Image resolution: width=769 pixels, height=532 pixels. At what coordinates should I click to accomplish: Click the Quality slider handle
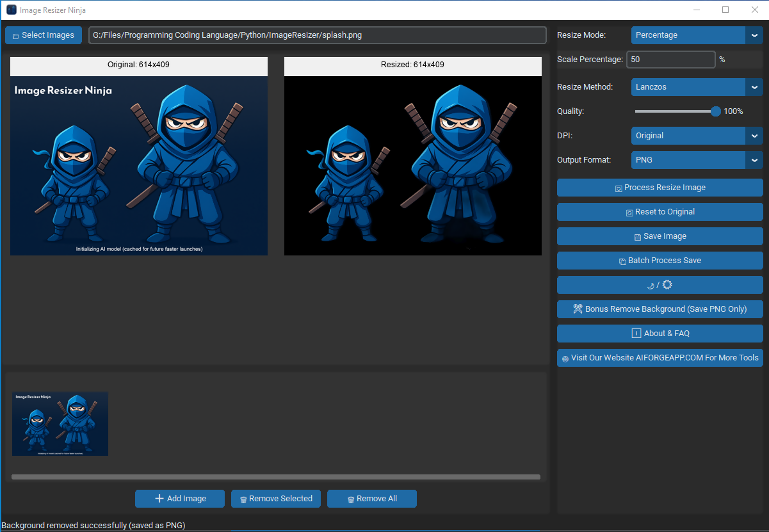716,111
